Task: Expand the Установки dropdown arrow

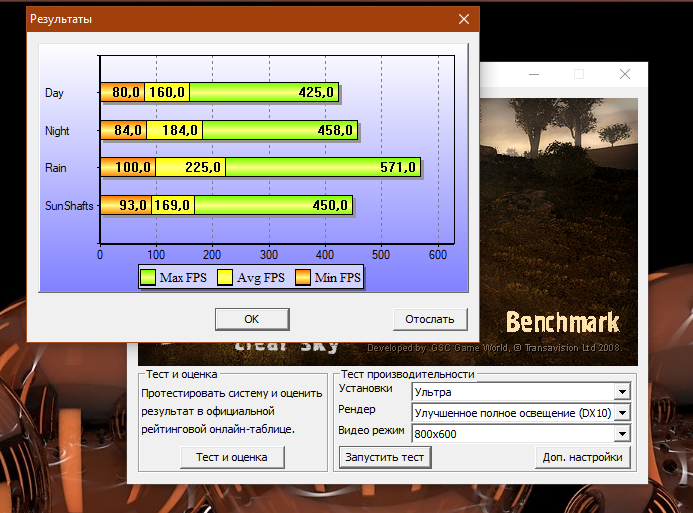Action: (x=622, y=391)
